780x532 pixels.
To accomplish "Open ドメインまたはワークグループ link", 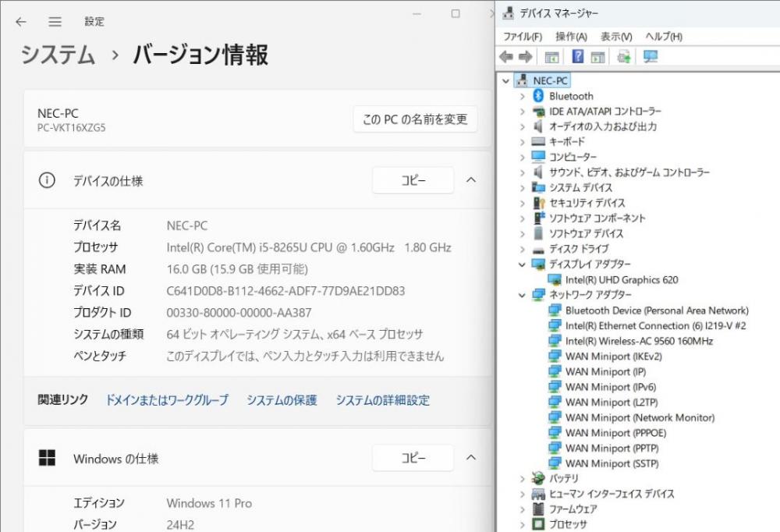I will point(167,400).
